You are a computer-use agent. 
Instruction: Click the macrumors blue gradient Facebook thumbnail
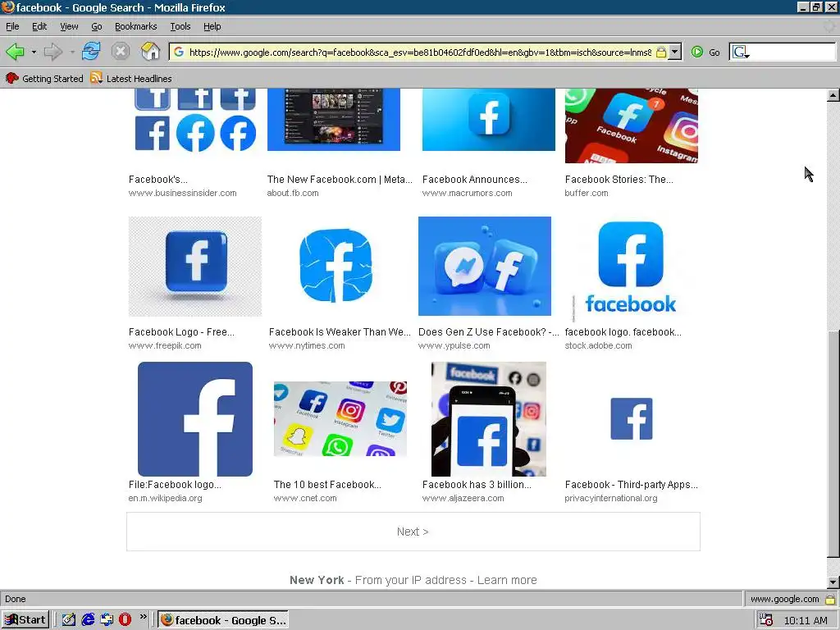tap(489, 120)
